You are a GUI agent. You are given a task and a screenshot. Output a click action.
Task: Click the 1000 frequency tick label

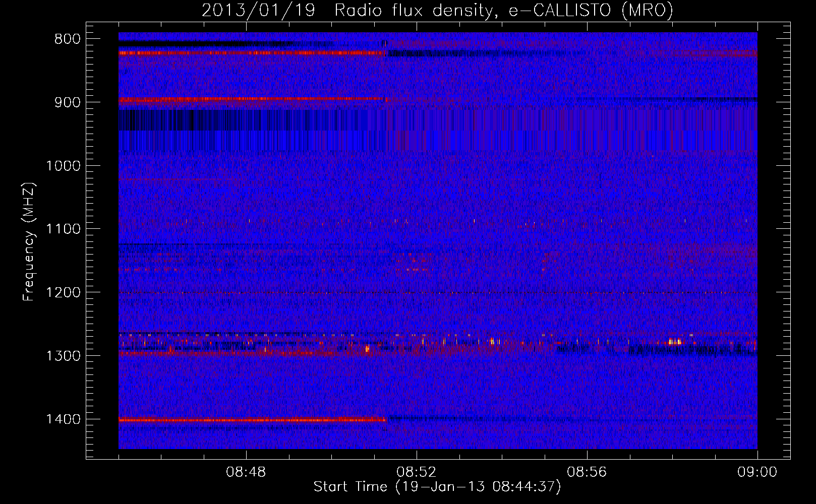[63, 166]
